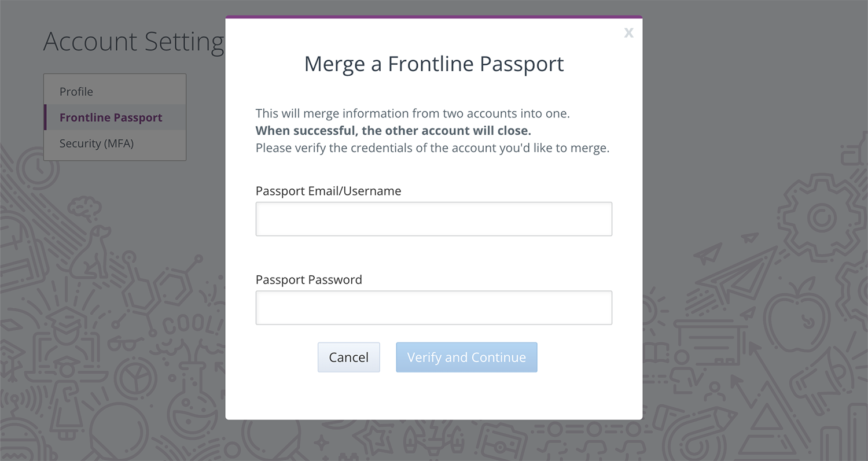Screen dimensions: 868x461
Task: Click the Passport Email/Username label
Action: coord(328,191)
